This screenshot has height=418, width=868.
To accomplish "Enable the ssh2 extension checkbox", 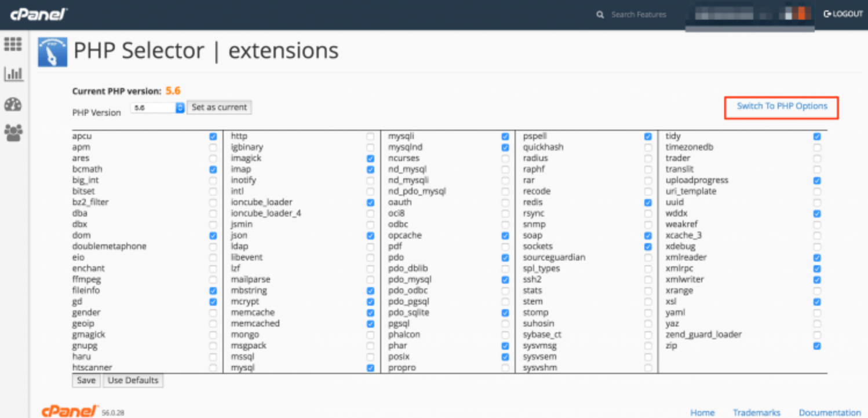I will coord(648,280).
